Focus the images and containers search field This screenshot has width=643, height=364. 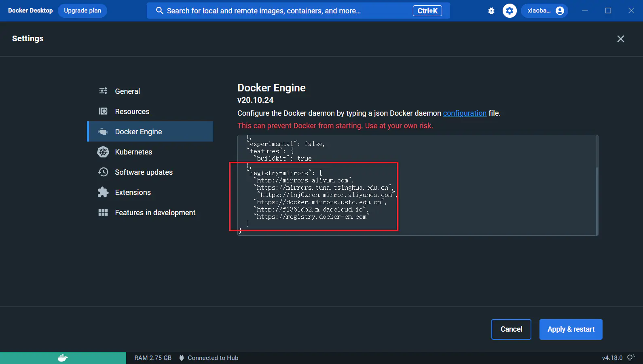(298, 11)
